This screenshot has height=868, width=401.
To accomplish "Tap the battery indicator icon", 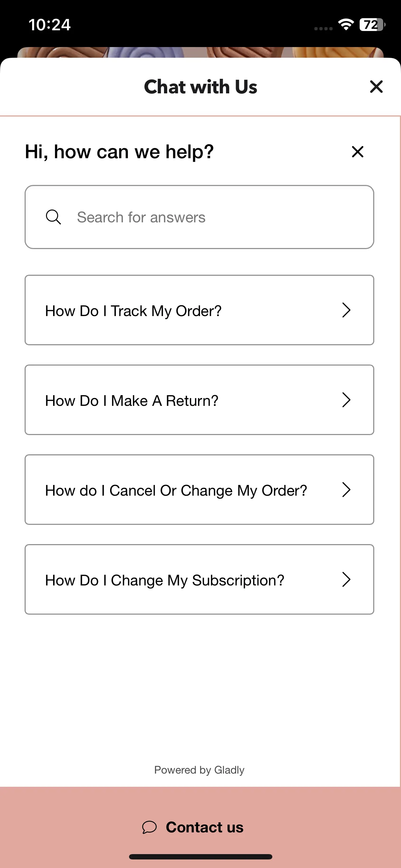I will (x=372, y=25).
